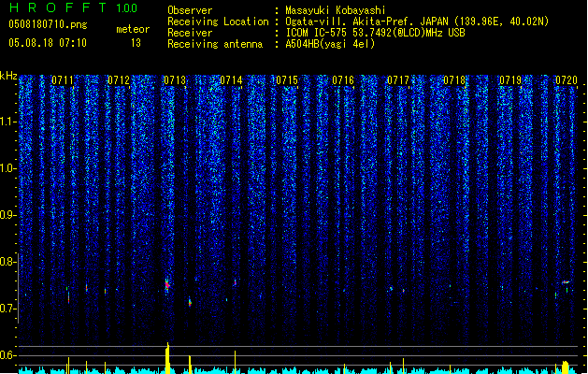Click the meteor echo streak near 0720
The width and height of the screenshot is (588, 374).
[x=566, y=282]
